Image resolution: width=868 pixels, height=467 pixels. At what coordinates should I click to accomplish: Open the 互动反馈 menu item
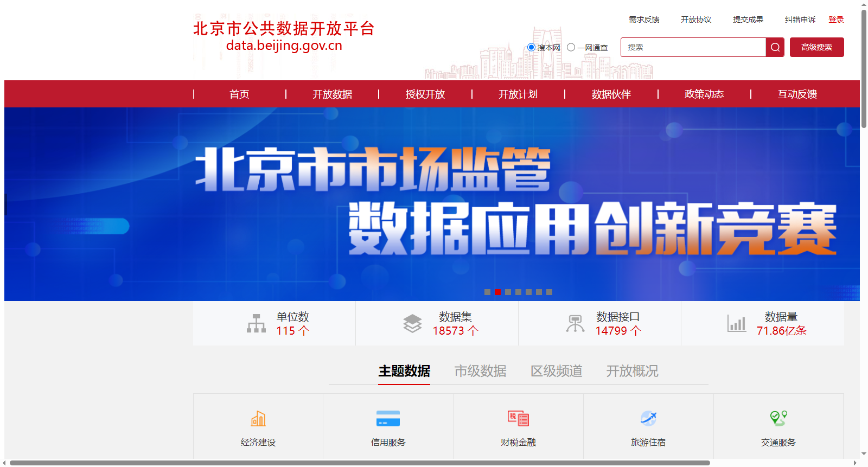797,94
